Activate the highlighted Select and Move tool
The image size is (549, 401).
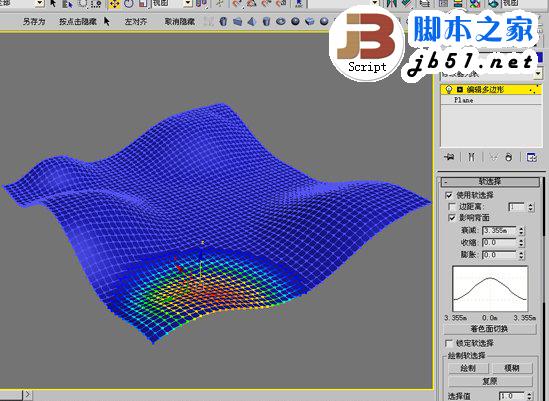(114, 4)
